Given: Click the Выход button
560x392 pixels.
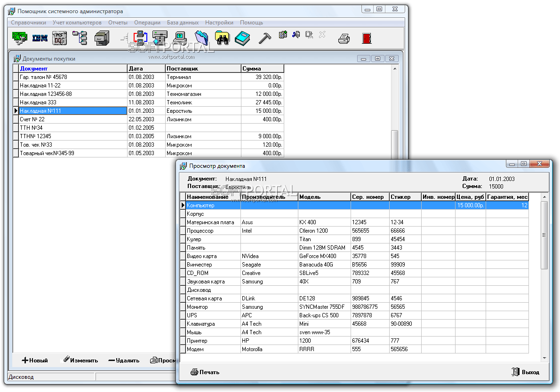Looking at the screenshot, I should coord(526,372).
